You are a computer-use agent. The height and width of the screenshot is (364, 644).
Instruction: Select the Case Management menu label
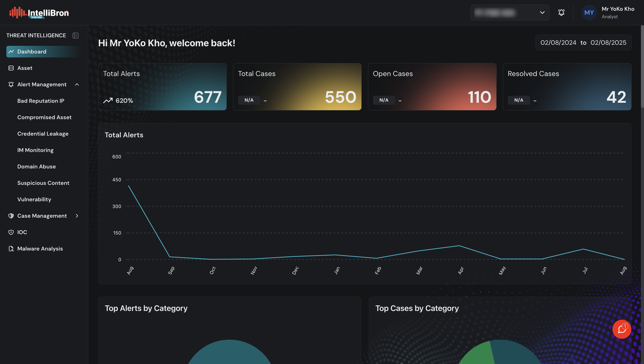42,216
